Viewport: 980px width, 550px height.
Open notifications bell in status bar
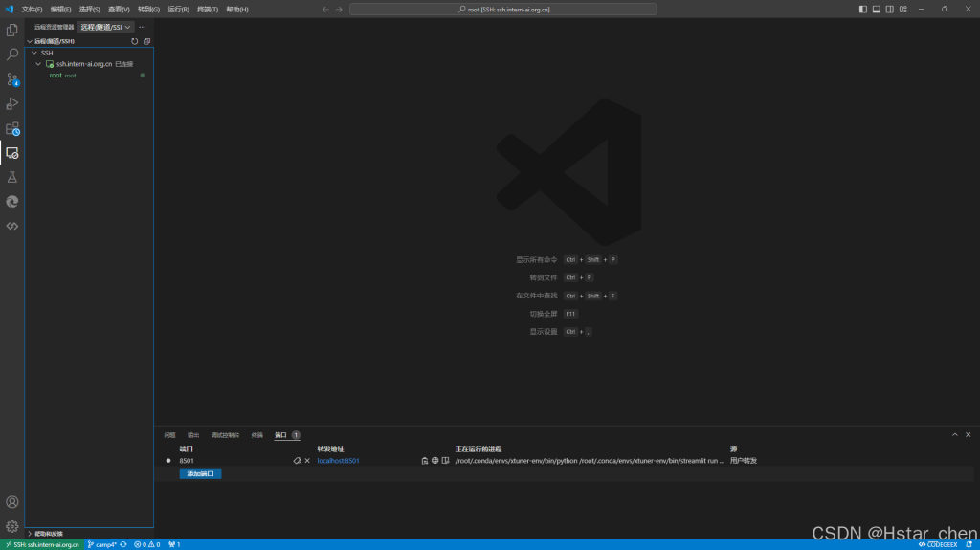(x=969, y=544)
